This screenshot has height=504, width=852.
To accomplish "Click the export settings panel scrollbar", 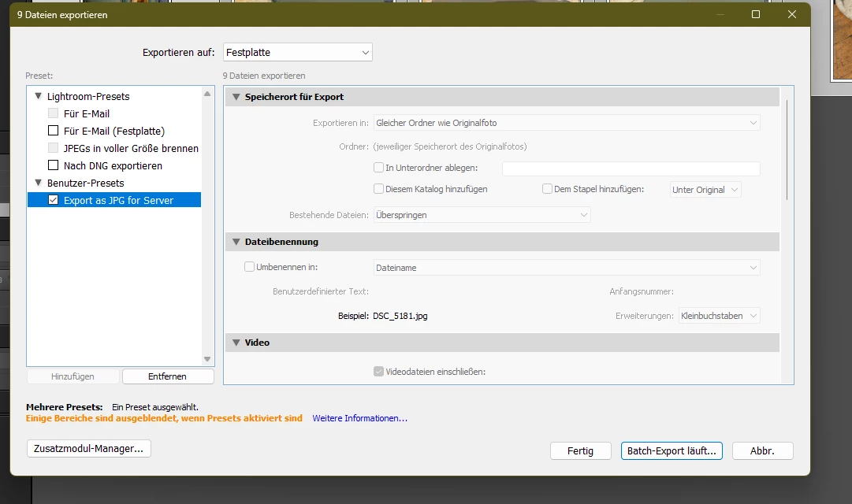I will tap(787, 150).
